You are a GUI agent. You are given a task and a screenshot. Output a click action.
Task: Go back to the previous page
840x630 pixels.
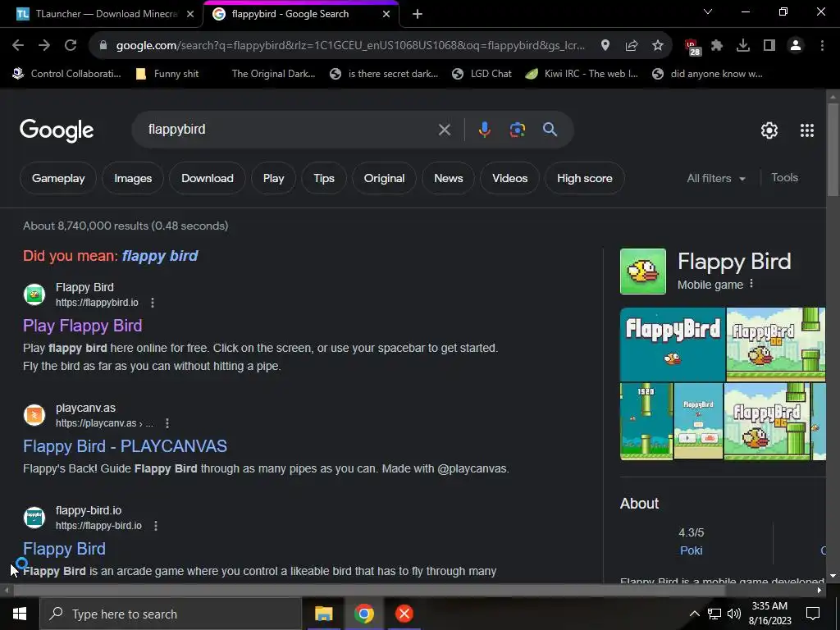[18, 46]
